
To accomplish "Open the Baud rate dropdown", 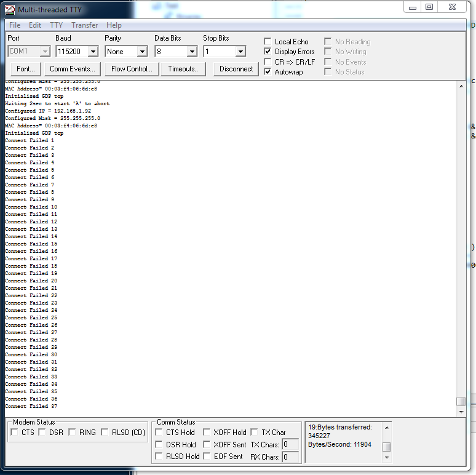I will pyautogui.click(x=93, y=52).
